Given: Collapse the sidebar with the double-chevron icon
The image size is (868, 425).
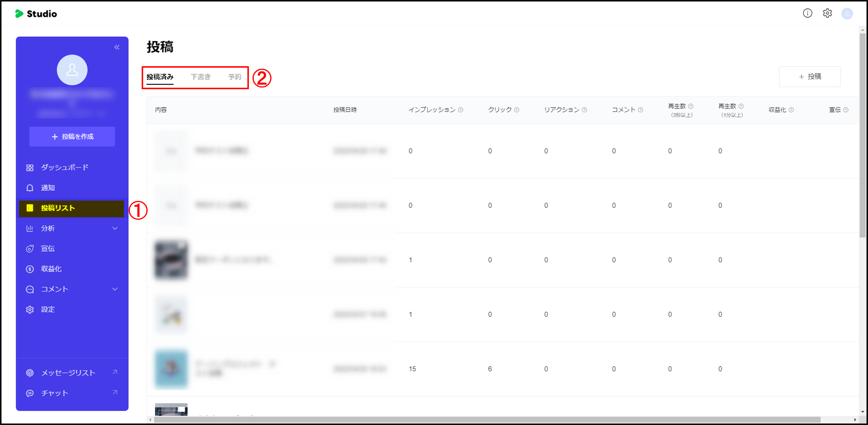Looking at the screenshot, I should tap(117, 47).
